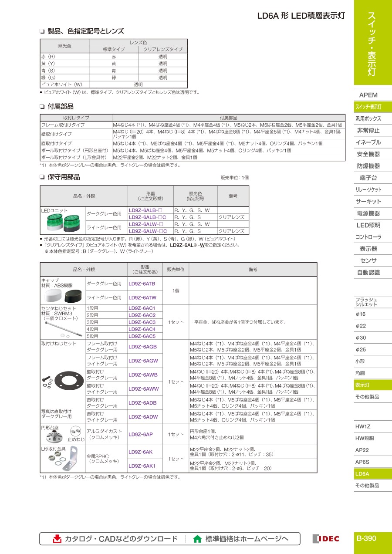Click the white and black cap image
The image size is (392, 554).
pyautogui.click(x=62, y=296)
